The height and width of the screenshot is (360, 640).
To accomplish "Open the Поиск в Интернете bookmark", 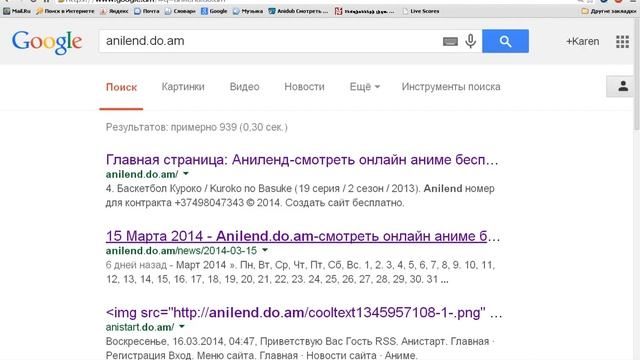I will point(65,11).
